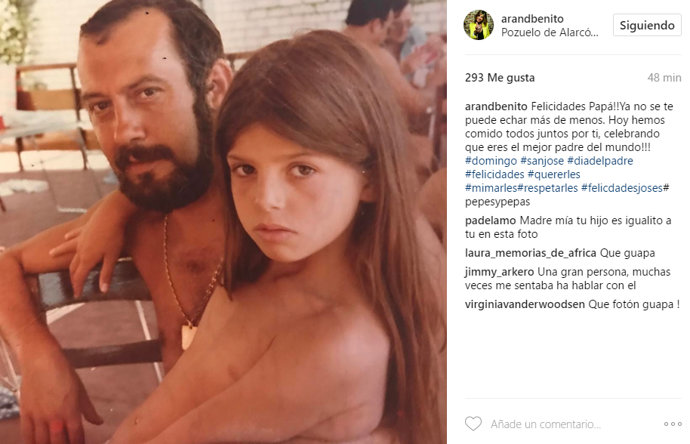Open the #quererles hashtag
Image resolution: width=690 pixels, height=444 pixels.
[554, 175]
